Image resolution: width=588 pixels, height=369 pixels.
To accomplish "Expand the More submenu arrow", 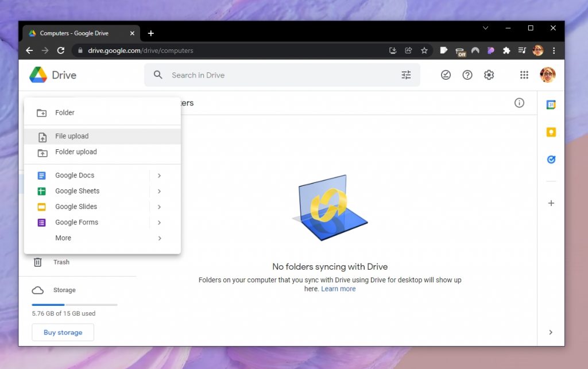I will pos(160,238).
